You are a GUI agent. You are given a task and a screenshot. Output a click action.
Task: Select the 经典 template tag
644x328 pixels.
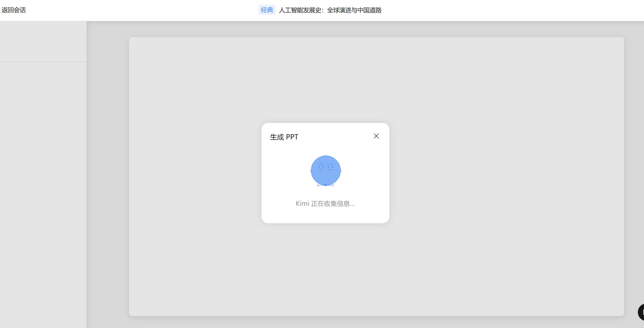[x=267, y=10]
